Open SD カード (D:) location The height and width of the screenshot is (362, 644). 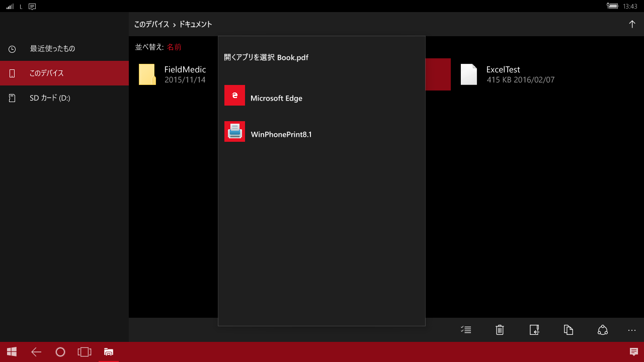tap(64, 98)
